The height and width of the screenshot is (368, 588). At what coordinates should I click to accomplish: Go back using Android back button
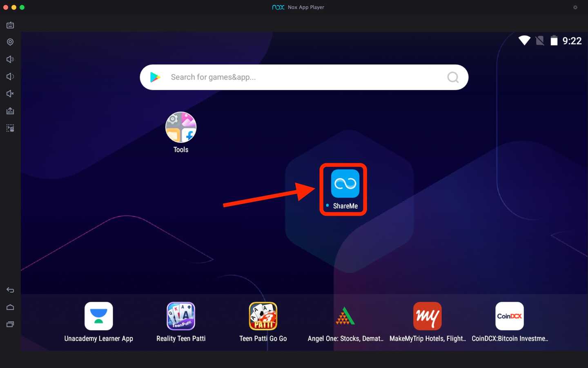click(x=10, y=290)
